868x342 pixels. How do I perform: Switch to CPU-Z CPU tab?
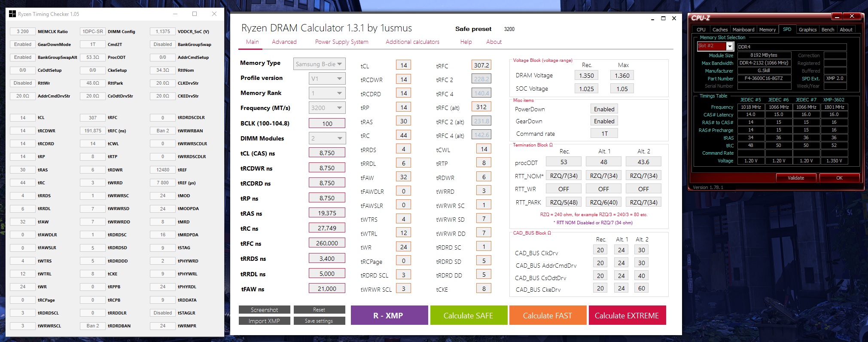(x=701, y=30)
